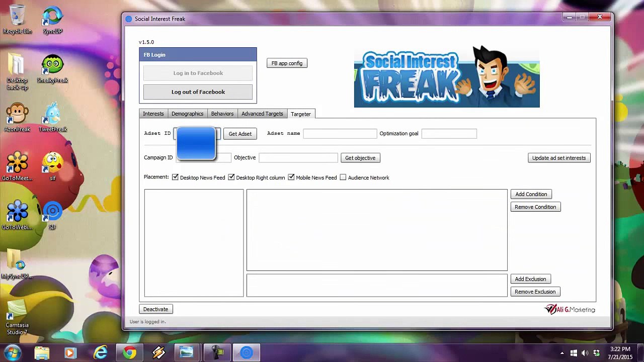Click the green system tray icon
Viewport: 644px width, 362px height.
[597, 353]
